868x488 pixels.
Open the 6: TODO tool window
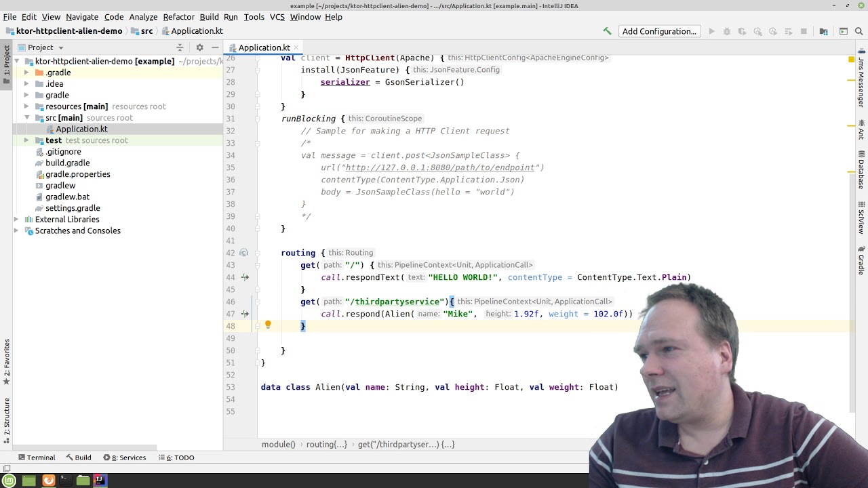click(176, 457)
